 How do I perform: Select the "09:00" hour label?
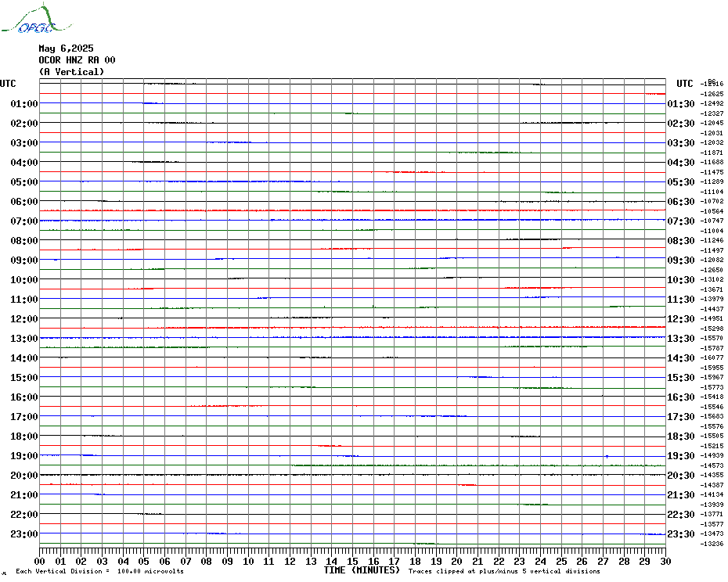click(x=24, y=260)
